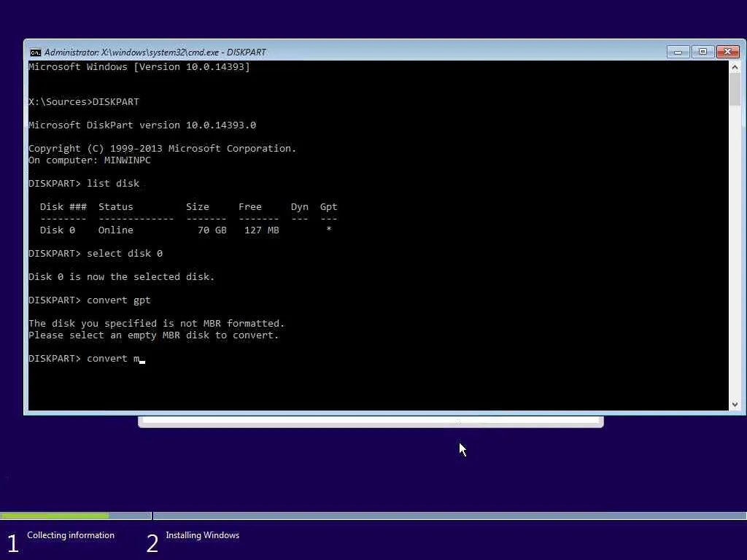Image resolution: width=747 pixels, height=560 pixels.
Task: Click the 'Online' status value
Action: tap(116, 230)
